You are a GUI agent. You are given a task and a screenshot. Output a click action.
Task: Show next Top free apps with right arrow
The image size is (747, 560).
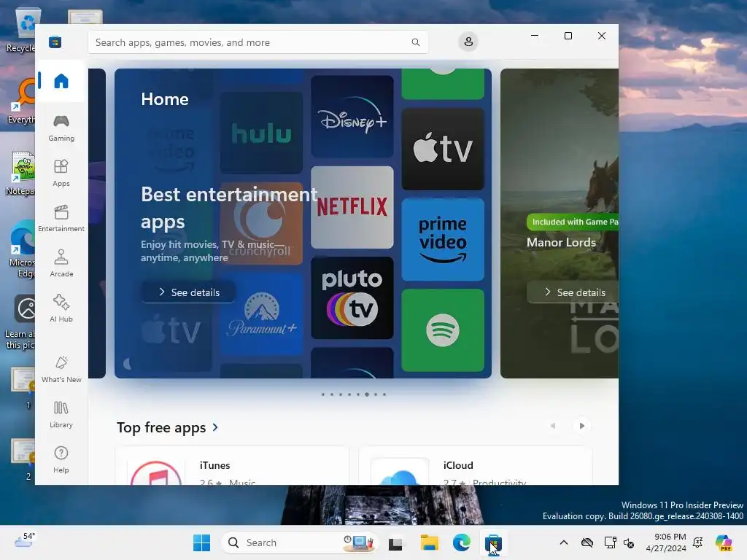click(581, 426)
